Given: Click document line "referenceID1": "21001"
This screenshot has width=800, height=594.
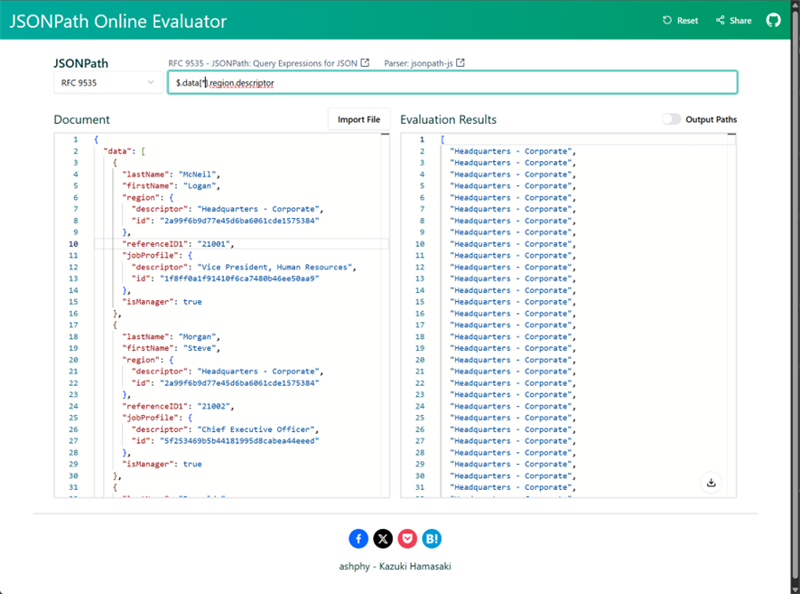Looking at the screenshot, I should click(x=178, y=244).
